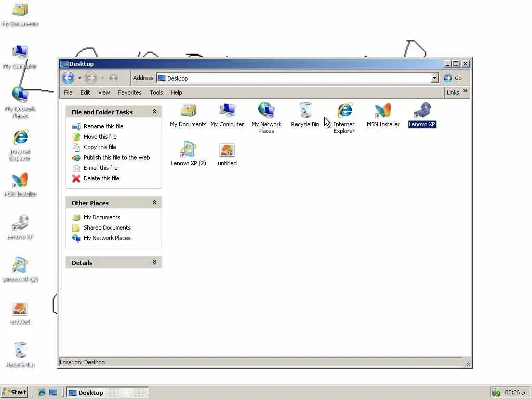Viewport: 532px width, 399px height.
Task: Select My Network Places icon in Desktop window
Action: click(267, 118)
